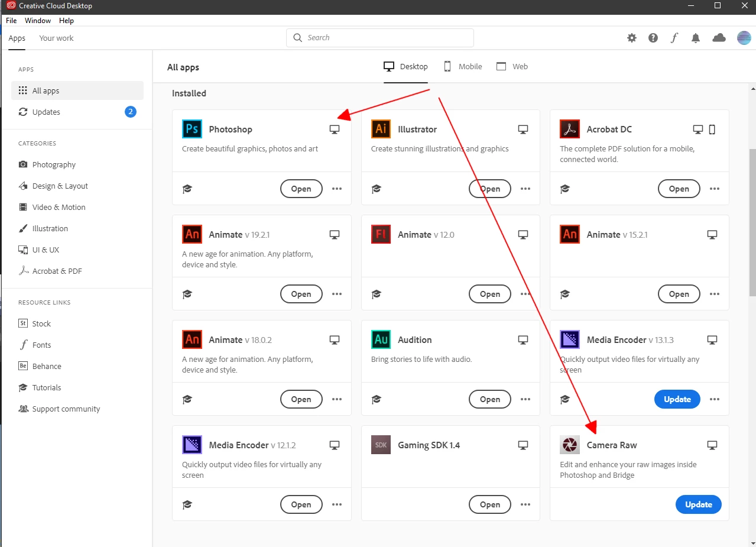This screenshot has width=756, height=547.
Task: Open tutorials icon on Media Encoder v 12.1.2 card
Action: click(187, 504)
